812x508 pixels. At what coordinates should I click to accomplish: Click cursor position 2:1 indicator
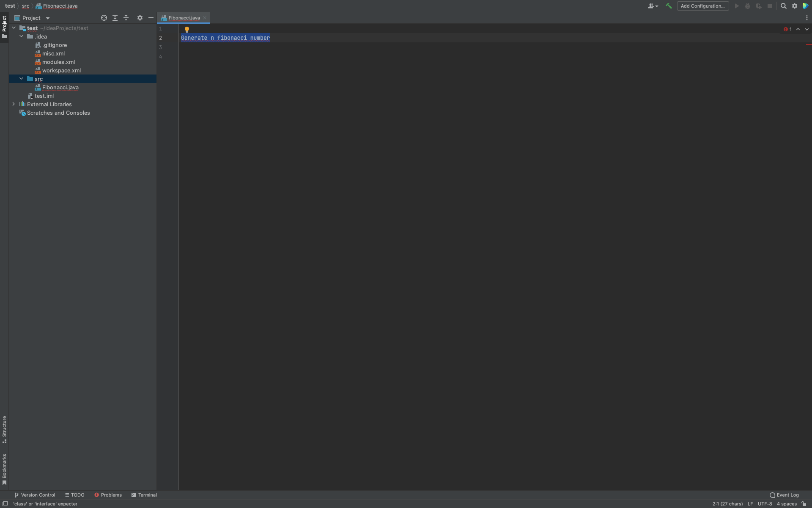(727, 504)
